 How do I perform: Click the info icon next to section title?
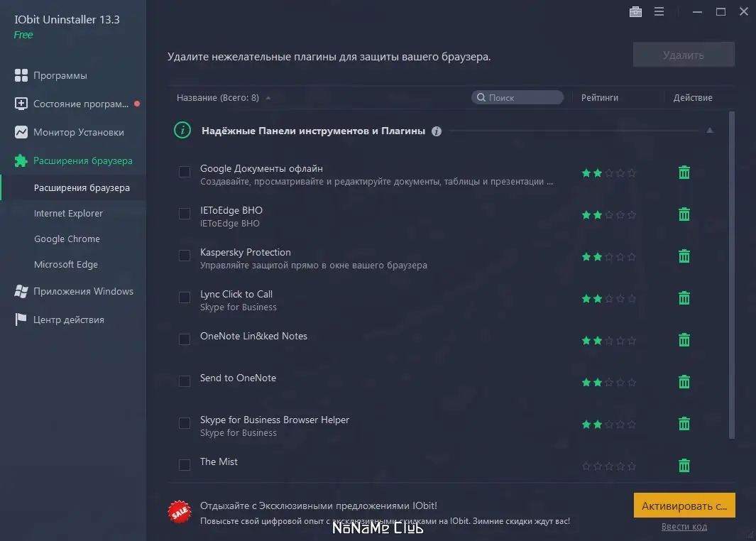tap(437, 131)
